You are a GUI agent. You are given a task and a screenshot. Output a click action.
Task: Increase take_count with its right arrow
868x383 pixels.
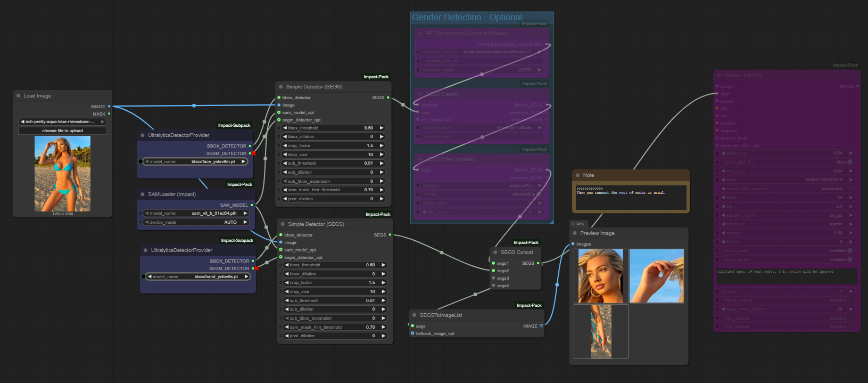tap(540, 212)
